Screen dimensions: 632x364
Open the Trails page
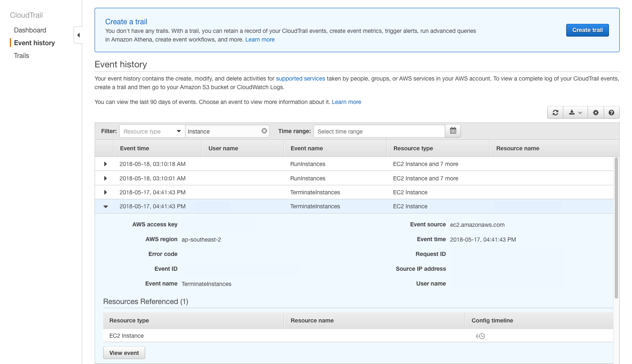click(21, 55)
